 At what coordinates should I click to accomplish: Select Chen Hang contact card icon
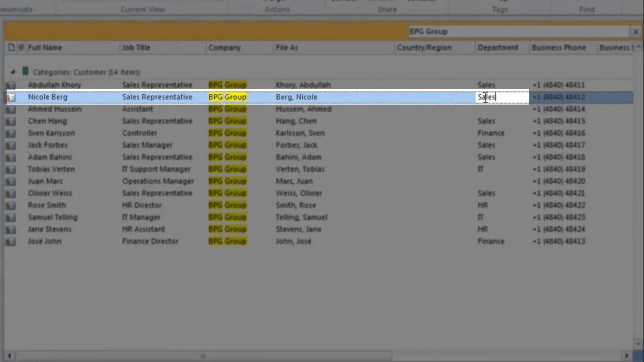point(10,121)
